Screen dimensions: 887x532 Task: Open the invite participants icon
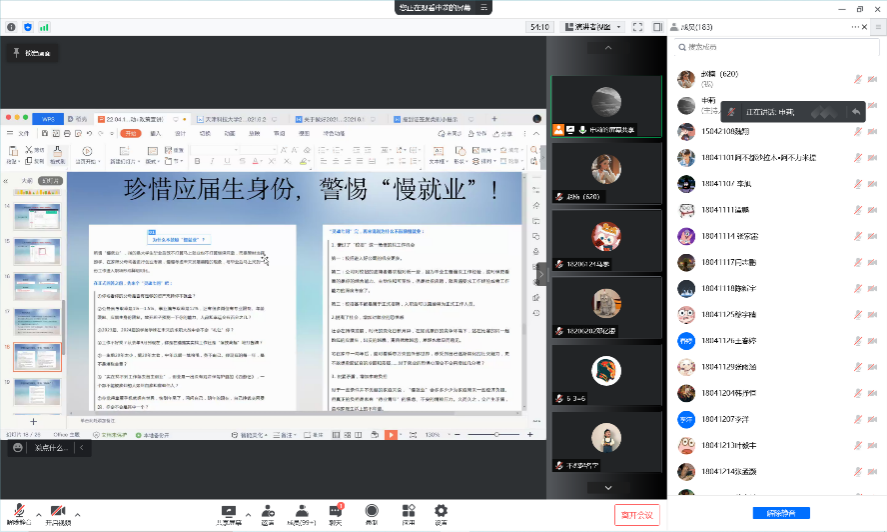click(x=267, y=511)
